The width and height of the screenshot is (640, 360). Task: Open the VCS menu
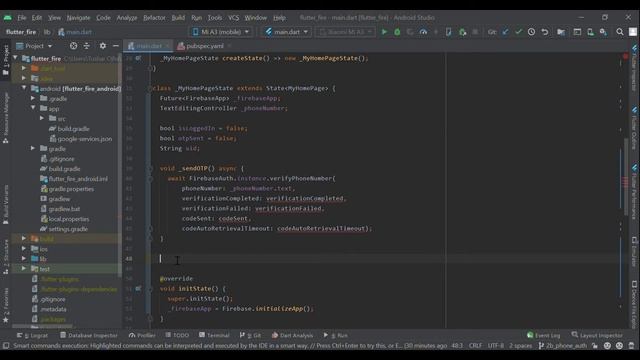coord(233,18)
